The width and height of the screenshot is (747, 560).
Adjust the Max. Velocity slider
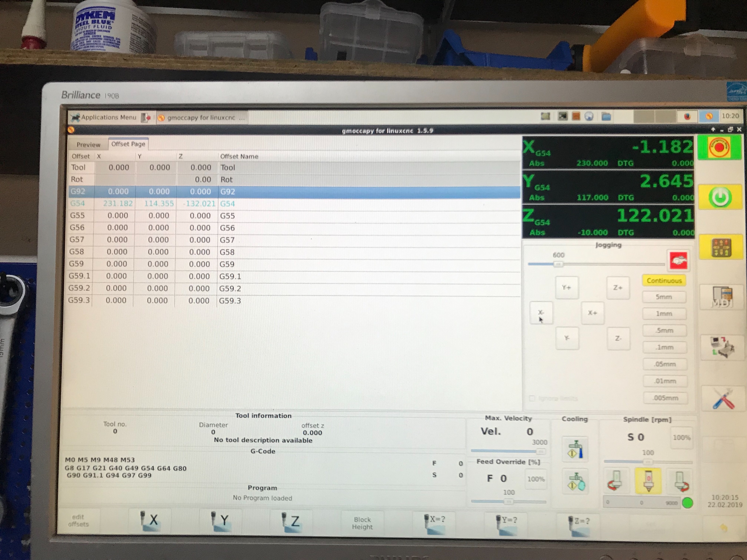tap(508, 451)
